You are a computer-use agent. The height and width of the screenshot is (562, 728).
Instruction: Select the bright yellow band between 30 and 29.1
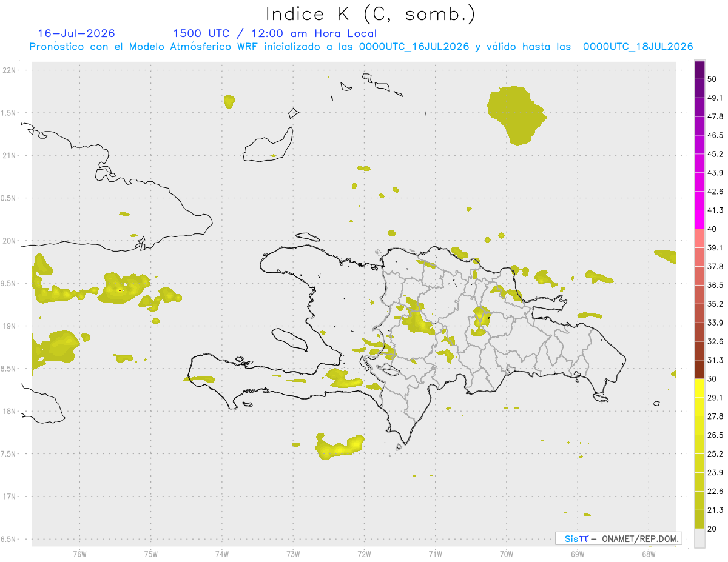point(699,388)
